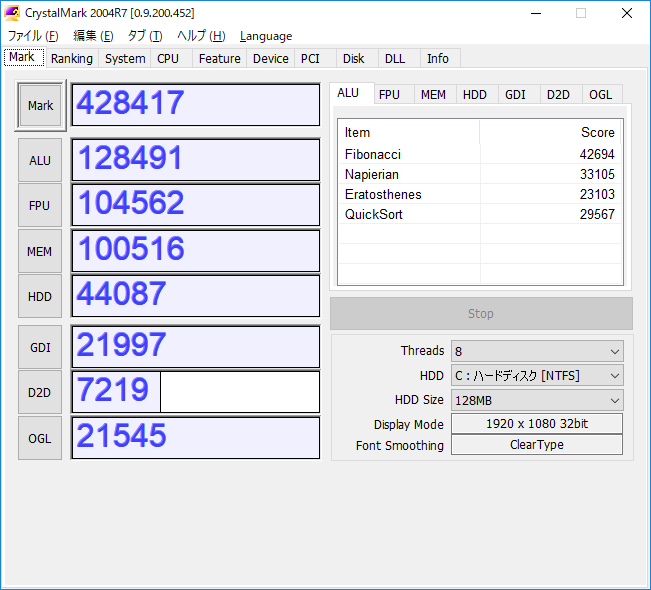Click the Stop button
Viewport: 651px width, 590px height.
point(481,313)
